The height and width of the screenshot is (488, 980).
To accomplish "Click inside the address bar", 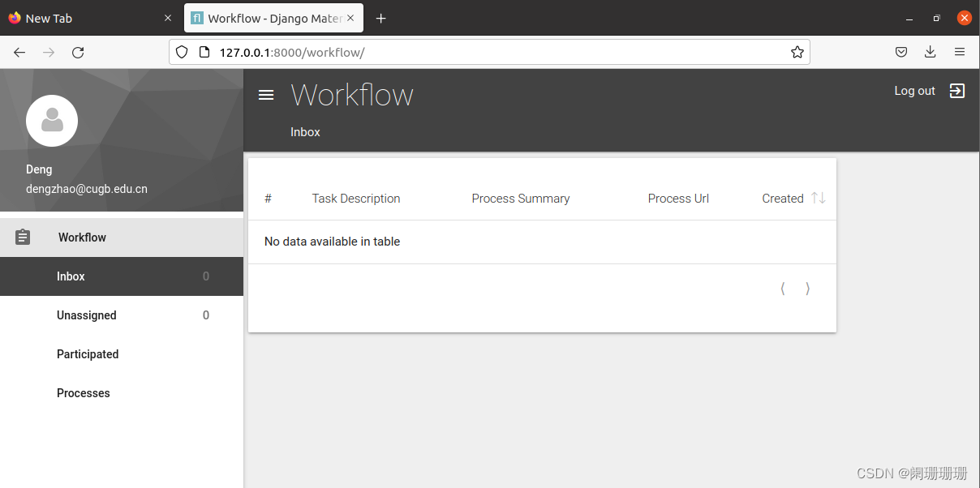I will pyautogui.click(x=406, y=51).
